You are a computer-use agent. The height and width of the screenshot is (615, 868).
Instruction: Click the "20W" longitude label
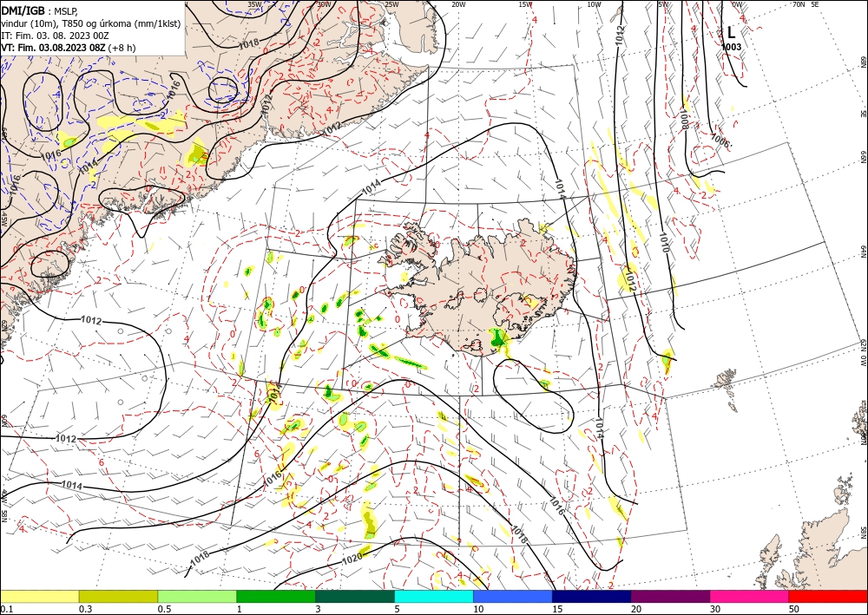458,4
